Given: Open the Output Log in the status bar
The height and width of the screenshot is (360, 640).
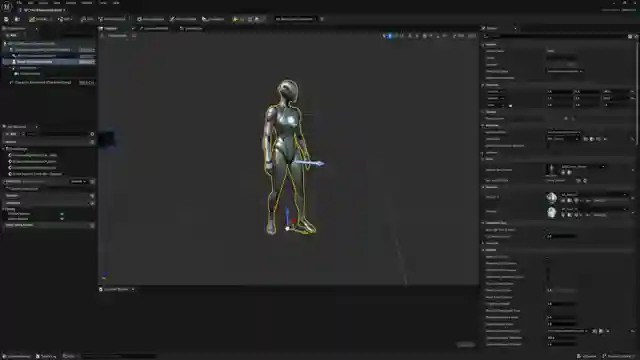Looking at the screenshot, I should point(46,356).
